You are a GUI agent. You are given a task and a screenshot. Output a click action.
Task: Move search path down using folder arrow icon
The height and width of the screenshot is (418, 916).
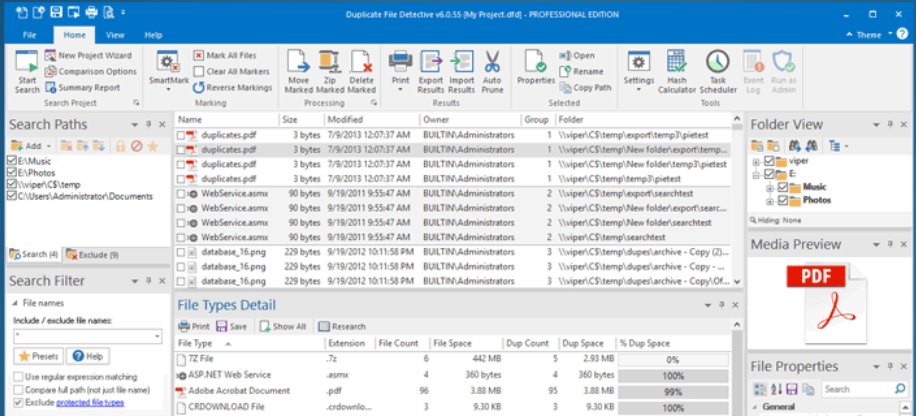[x=99, y=146]
